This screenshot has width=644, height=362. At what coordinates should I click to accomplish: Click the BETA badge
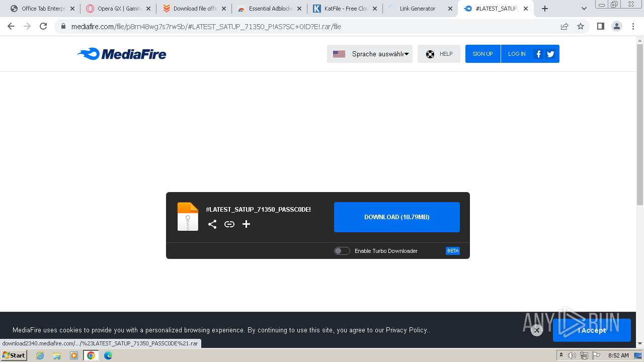tap(453, 251)
